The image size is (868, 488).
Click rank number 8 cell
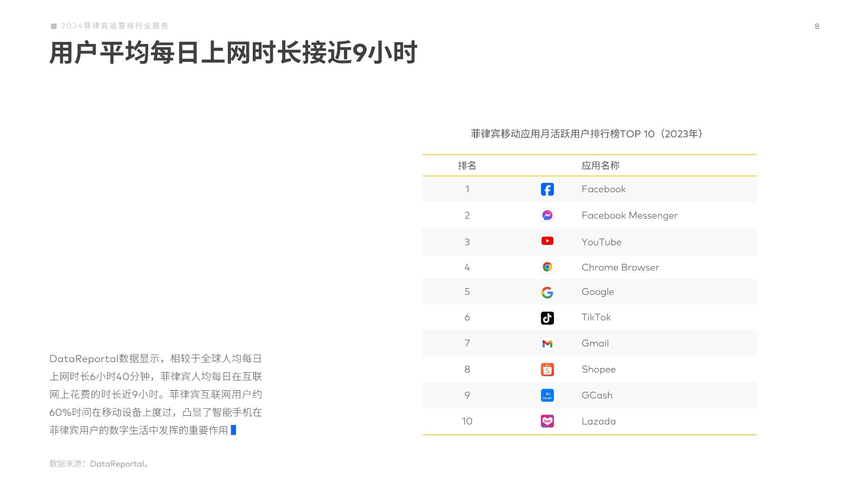(x=467, y=369)
